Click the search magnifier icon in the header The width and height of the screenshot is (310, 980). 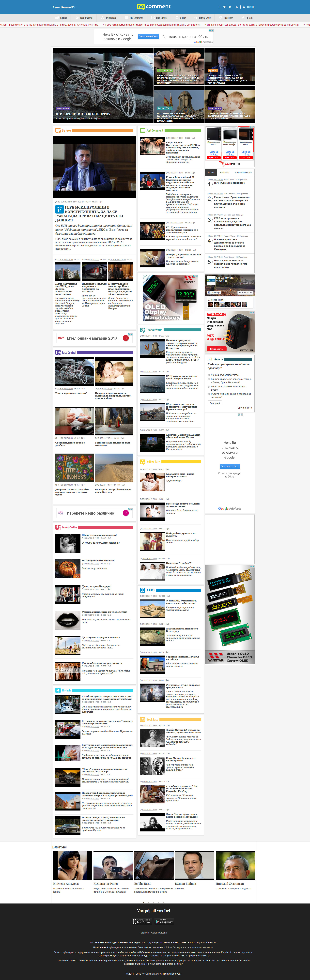point(244,7)
